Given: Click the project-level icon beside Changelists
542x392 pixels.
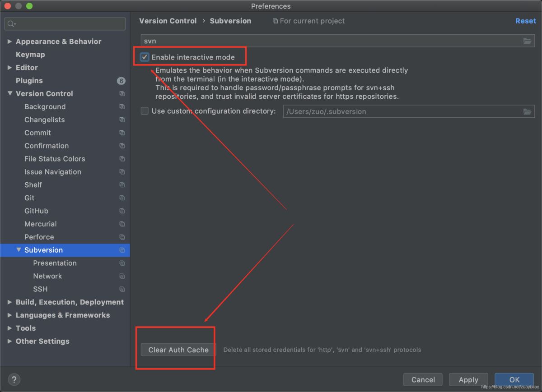Looking at the screenshot, I should (122, 120).
